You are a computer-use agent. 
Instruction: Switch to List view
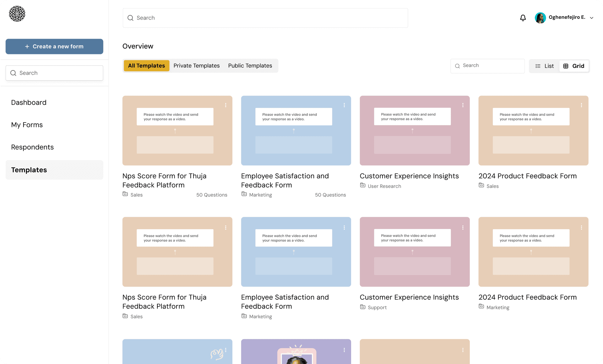point(545,66)
